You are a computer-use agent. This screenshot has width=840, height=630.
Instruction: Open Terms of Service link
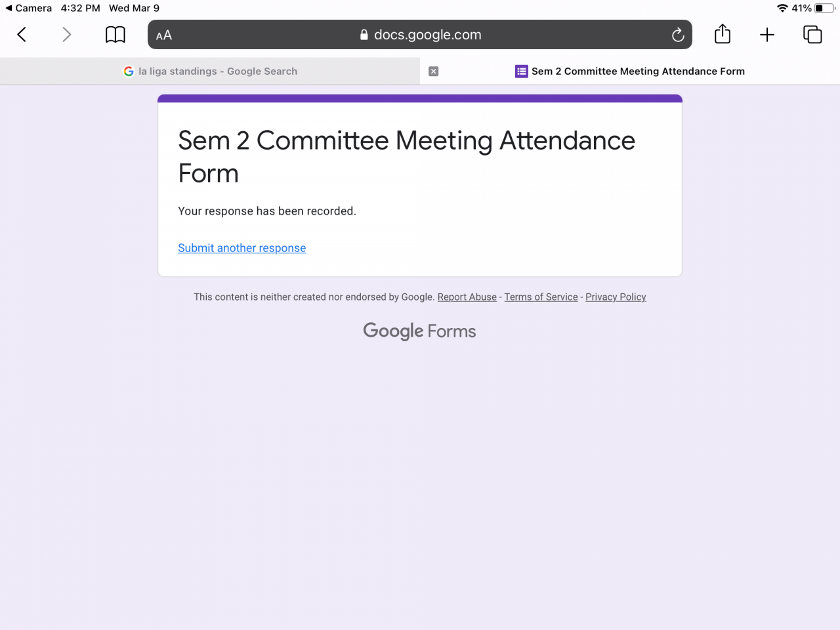pyautogui.click(x=541, y=297)
